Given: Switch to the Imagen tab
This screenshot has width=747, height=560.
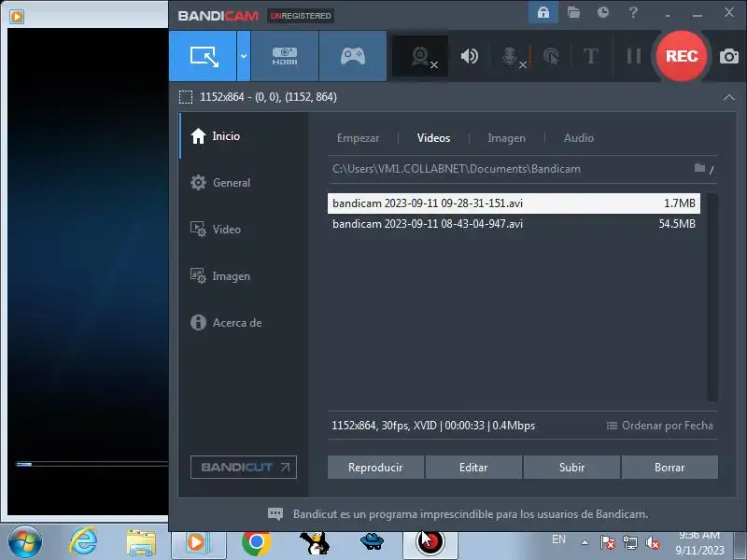Looking at the screenshot, I should pos(506,138).
